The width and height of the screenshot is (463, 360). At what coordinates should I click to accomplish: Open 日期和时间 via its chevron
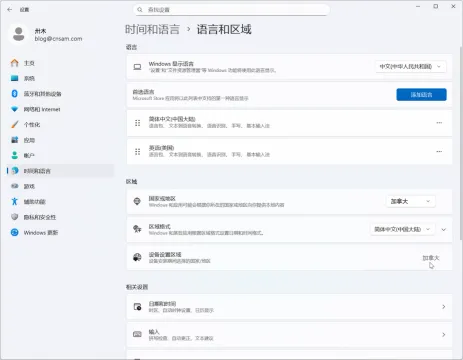444,307
